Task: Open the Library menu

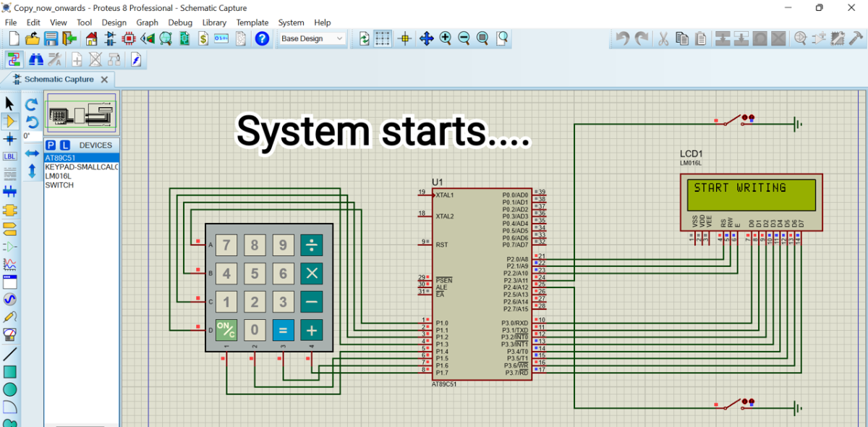Action: click(x=214, y=22)
